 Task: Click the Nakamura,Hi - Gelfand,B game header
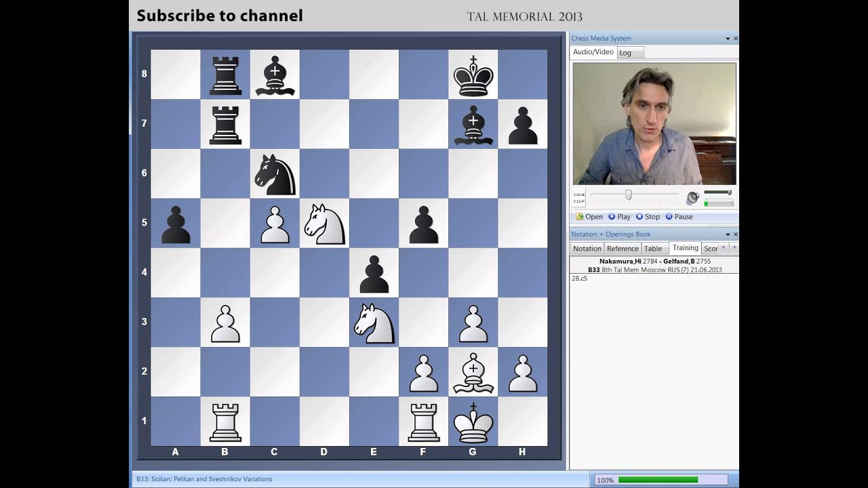[x=655, y=262]
